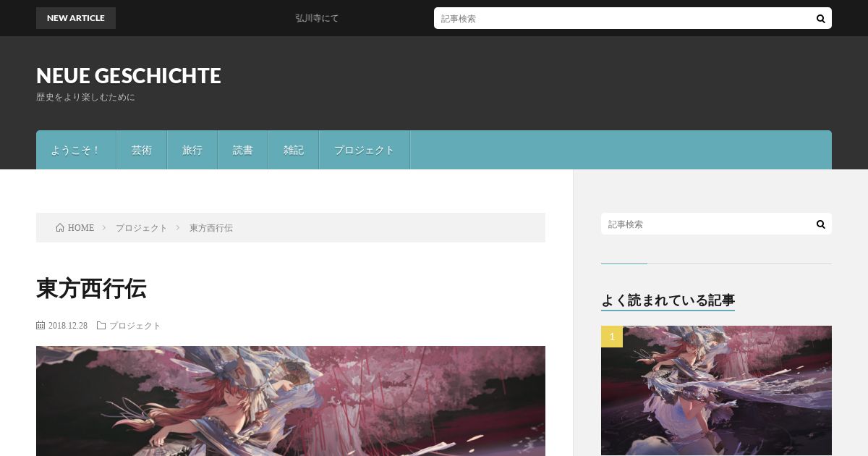
Task: Click the top bar search magnifier icon
Action: coord(820,18)
